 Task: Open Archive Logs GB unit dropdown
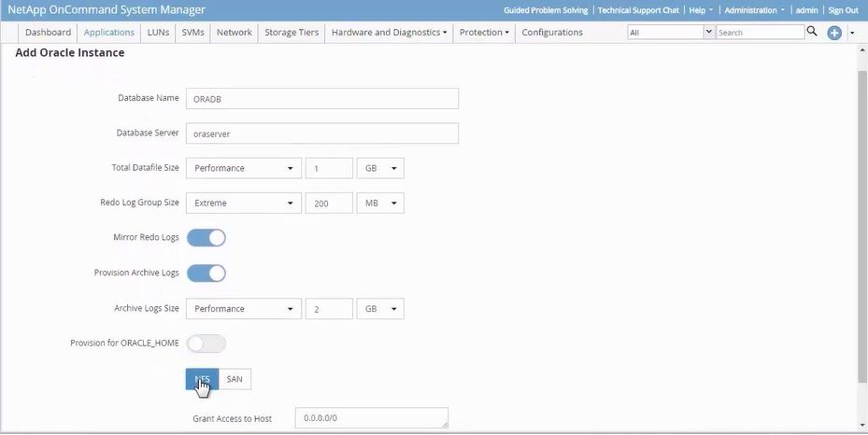(380, 308)
